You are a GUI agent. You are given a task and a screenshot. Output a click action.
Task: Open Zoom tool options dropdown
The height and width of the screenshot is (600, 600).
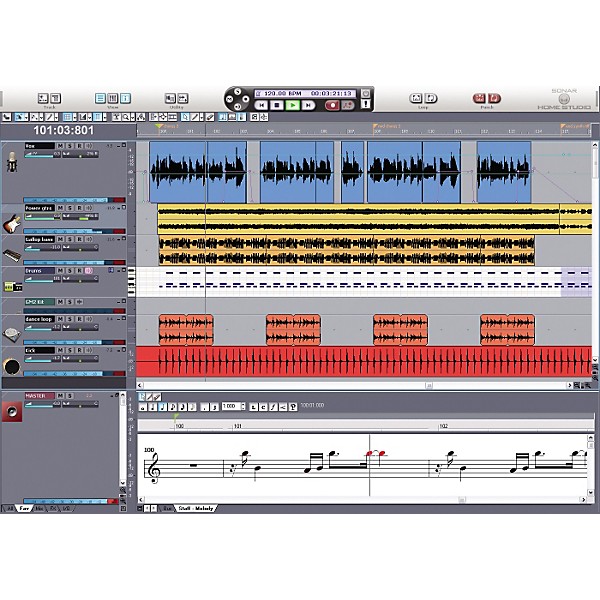[132, 117]
